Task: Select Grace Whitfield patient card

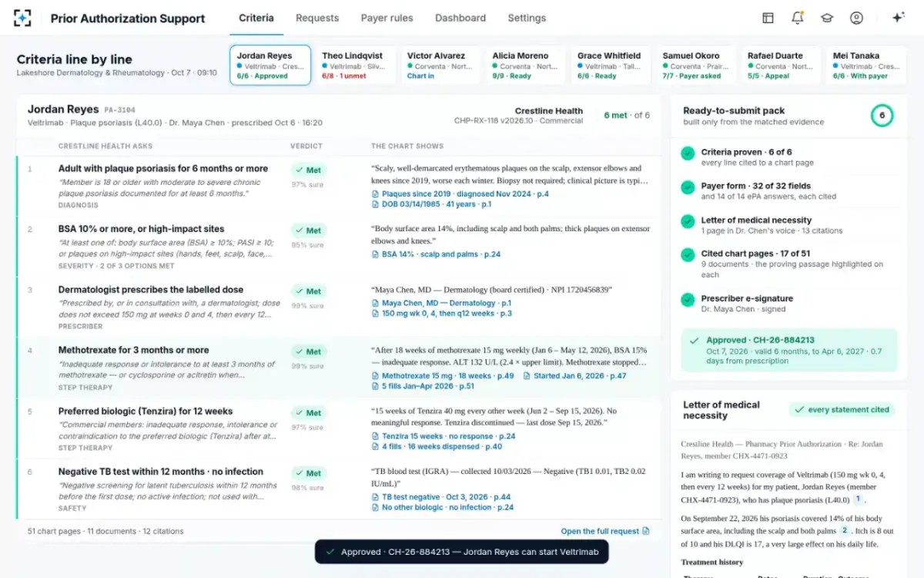Action: coord(611,66)
